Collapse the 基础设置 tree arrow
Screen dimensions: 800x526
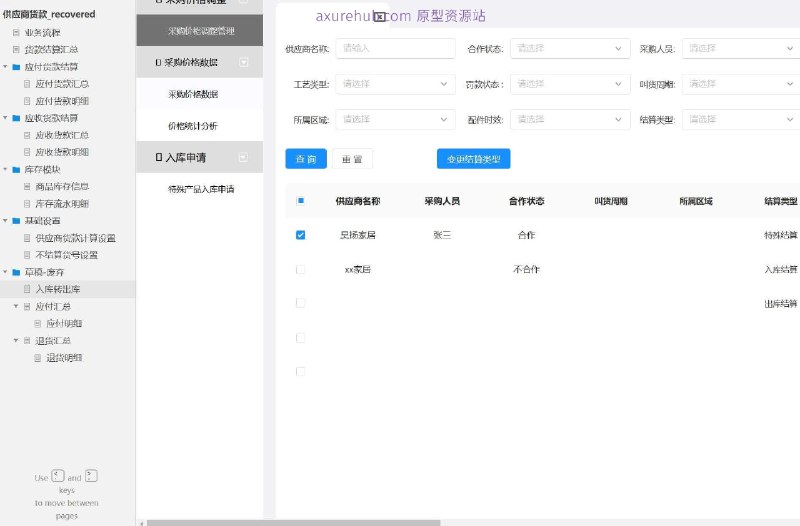[x=6, y=221]
